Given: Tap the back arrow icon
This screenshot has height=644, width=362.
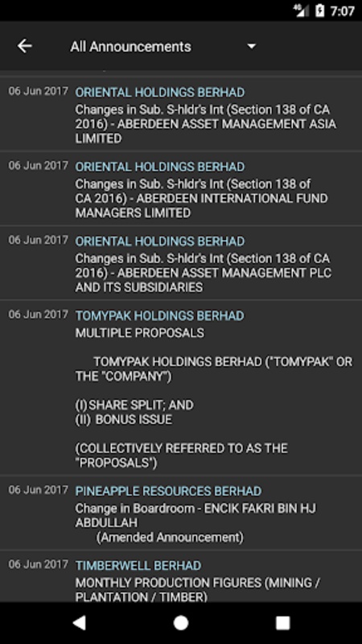Looking at the screenshot, I should [x=25, y=46].
